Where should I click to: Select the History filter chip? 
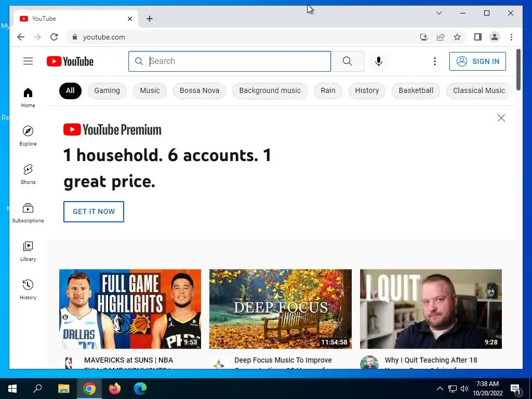point(367,90)
